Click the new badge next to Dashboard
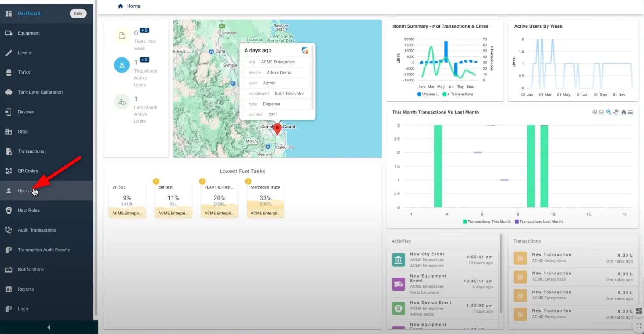This screenshot has width=644, height=334. 78,14
